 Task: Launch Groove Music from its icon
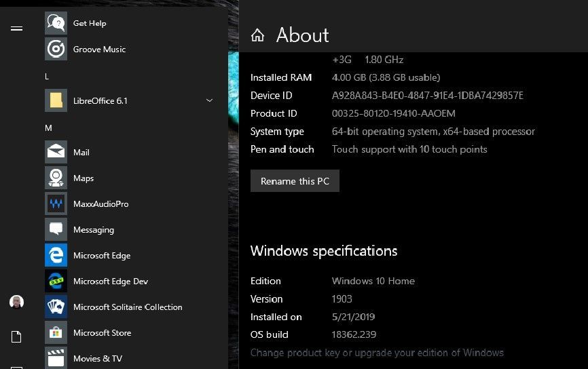[56, 49]
